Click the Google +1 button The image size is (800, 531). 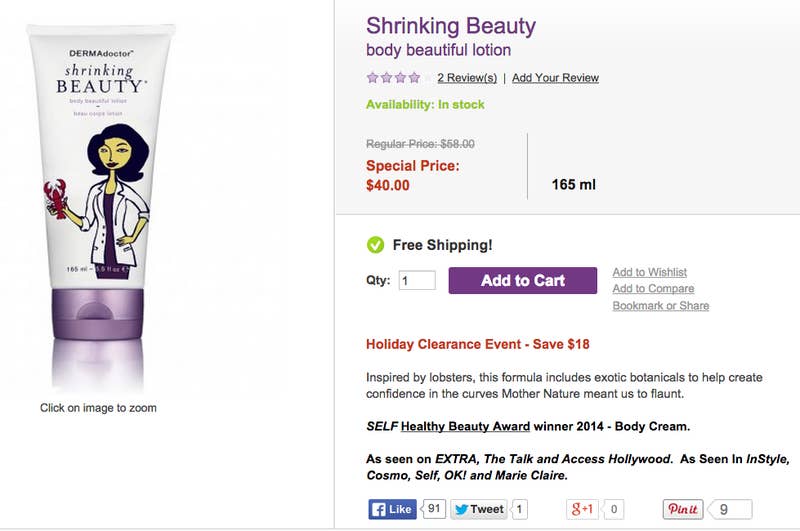pos(582,509)
